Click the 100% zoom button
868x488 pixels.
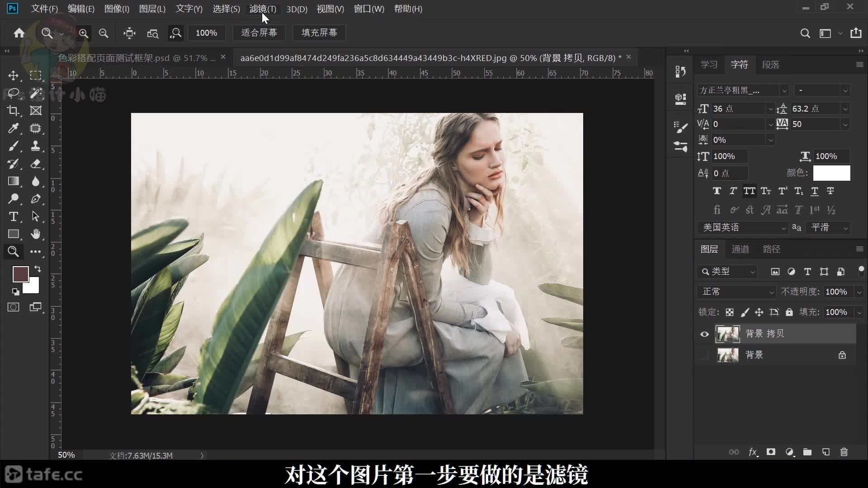point(207,33)
